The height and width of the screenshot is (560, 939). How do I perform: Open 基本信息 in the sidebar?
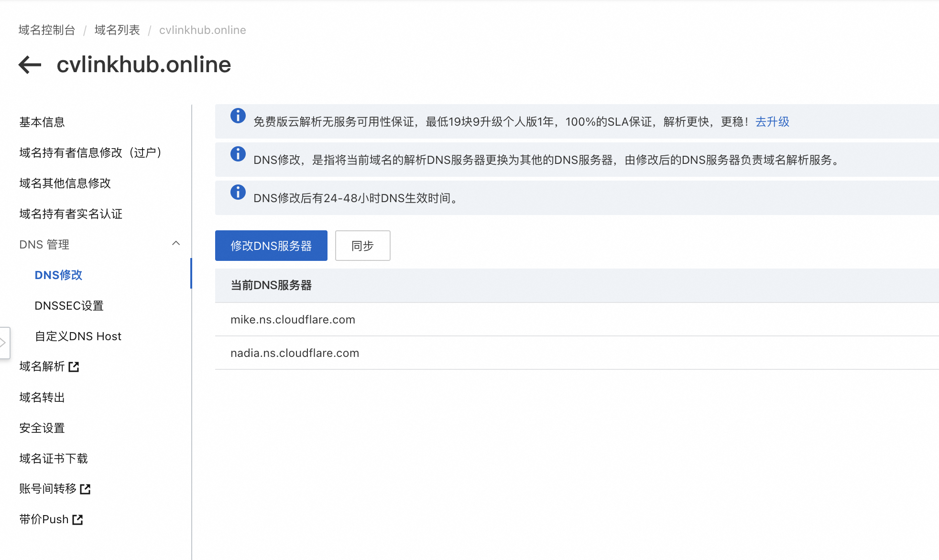[42, 122]
